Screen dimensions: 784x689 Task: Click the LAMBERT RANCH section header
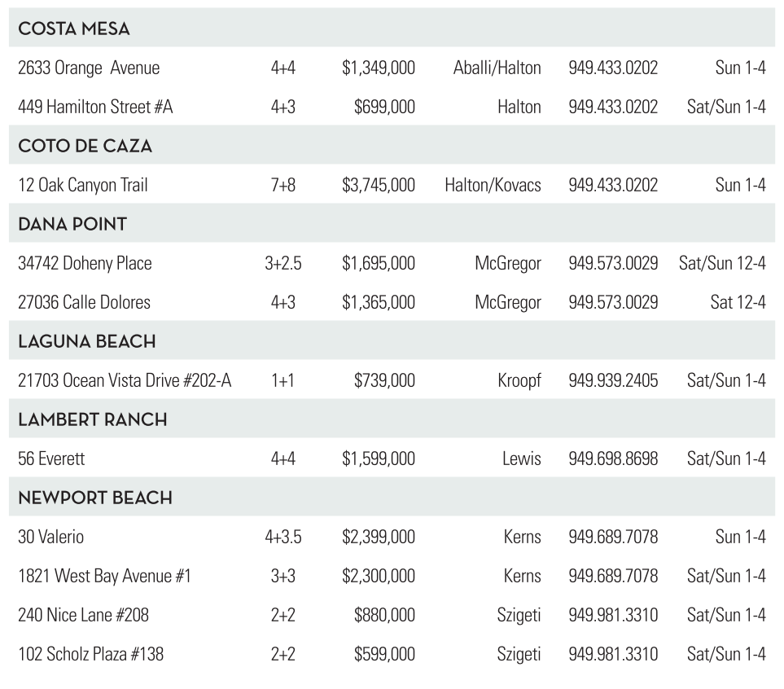coord(93,420)
